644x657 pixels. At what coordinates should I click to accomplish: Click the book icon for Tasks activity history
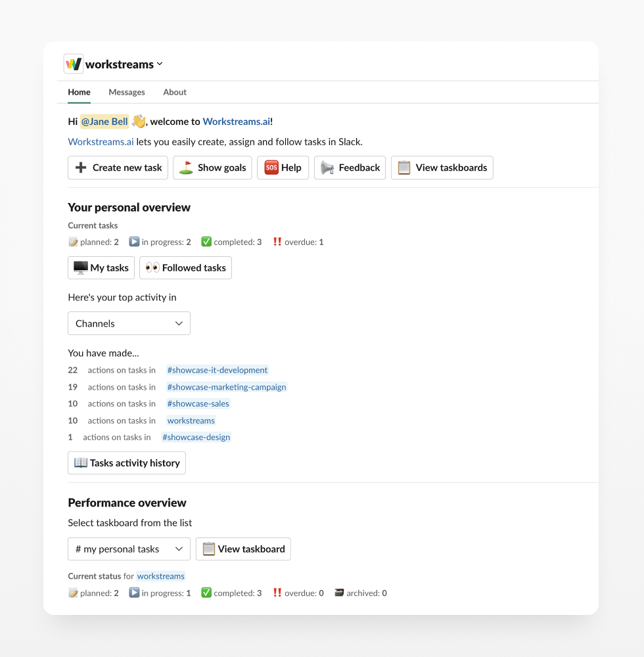coord(81,463)
